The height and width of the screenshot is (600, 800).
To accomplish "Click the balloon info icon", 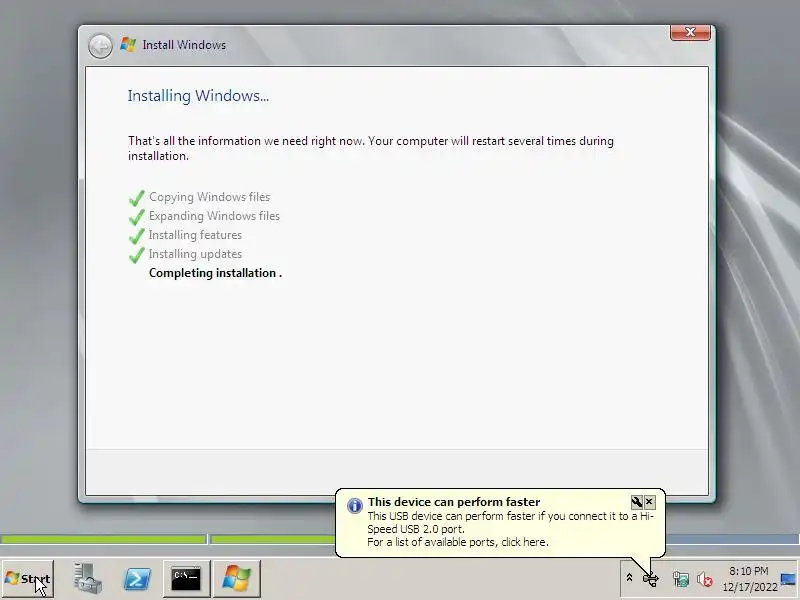I will click(x=355, y=505).
